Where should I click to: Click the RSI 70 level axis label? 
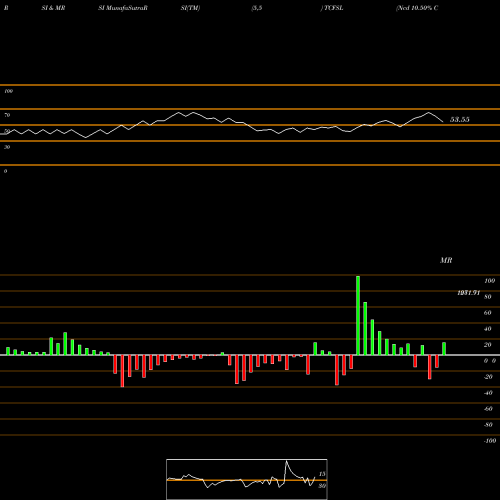pyautogui.click(x=7, y=115)
